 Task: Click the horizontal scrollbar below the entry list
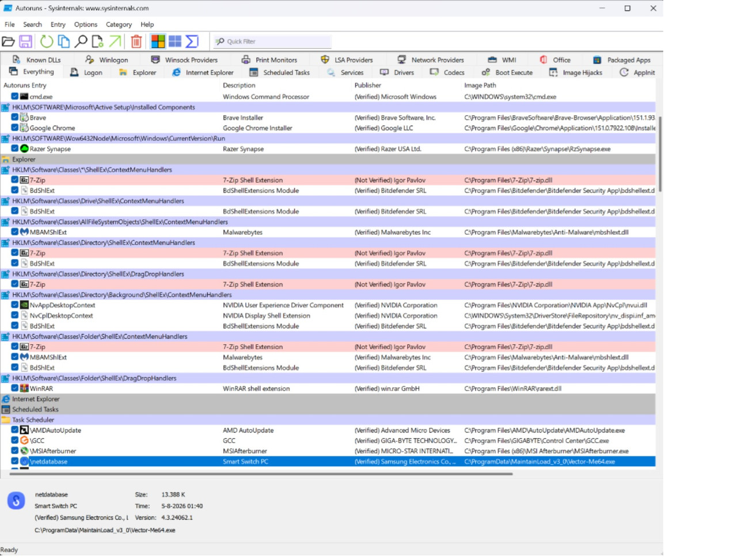click(261, 474)
